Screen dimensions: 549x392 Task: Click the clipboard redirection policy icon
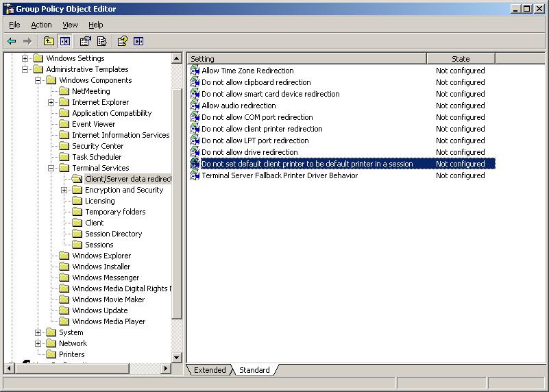(x=195, y=82)
